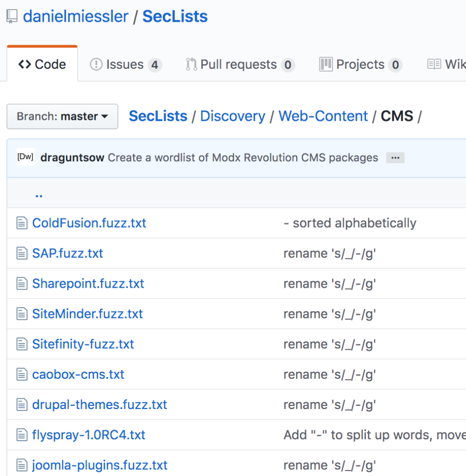Click the file icon beside SAP.fuzz.txt
The width and height of the screenshot is (466, 476).
pos(22,253)
